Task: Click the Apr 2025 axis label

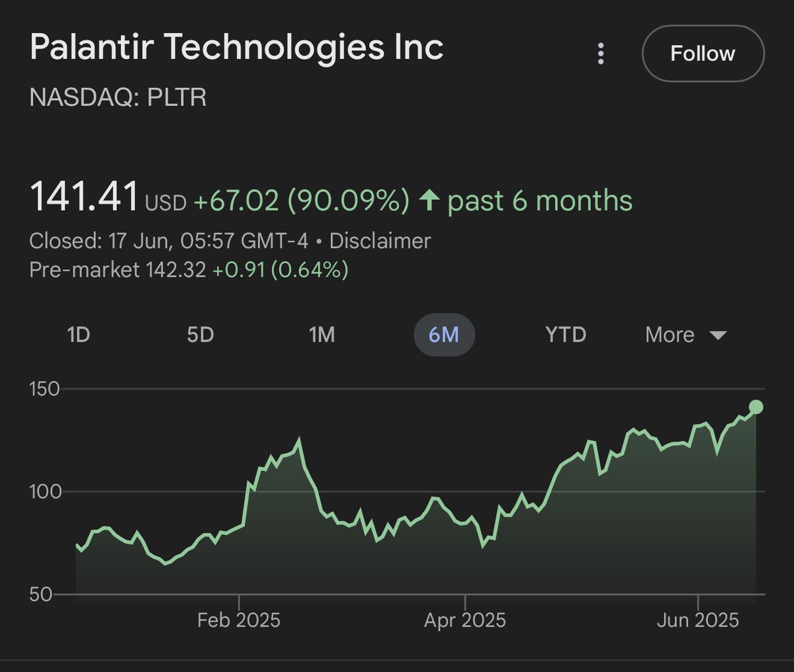Action: [465, 620]
